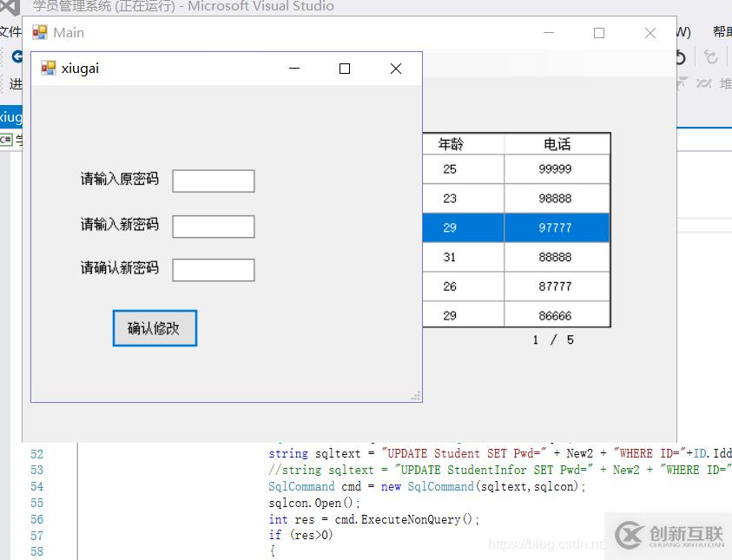Click the restart application circular arrow icon

[681, 57]
